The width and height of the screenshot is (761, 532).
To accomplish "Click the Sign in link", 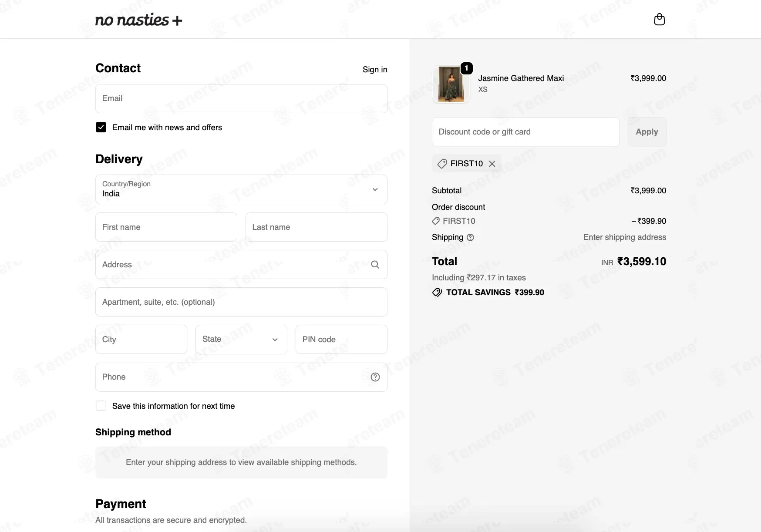I will coord(375,70).
